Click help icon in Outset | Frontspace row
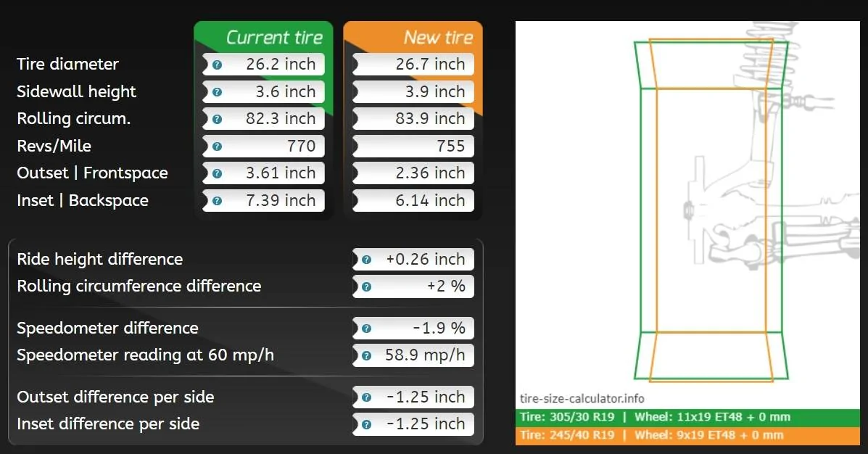 point(217,173)
